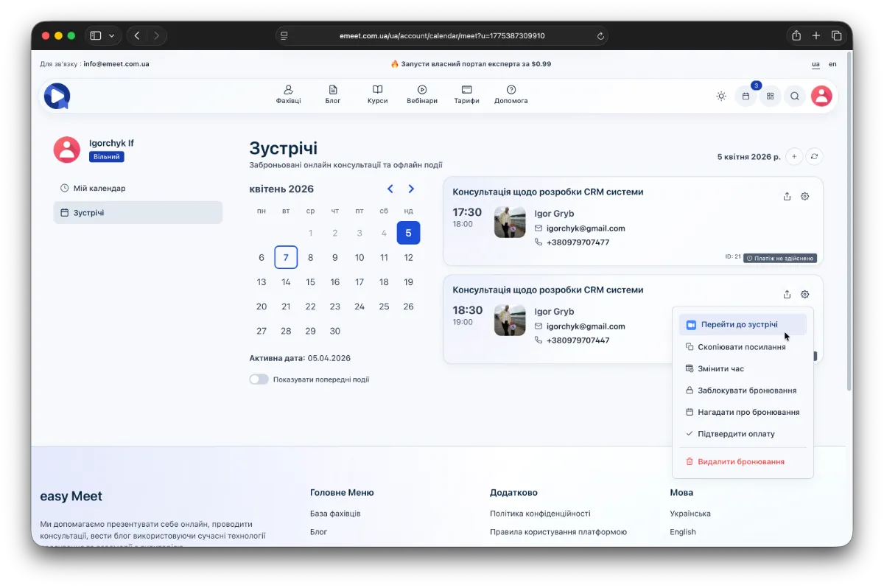884x588 pixels.
Task: Choose 'Видалити бронювання' from the menu
Action: pyautogui.click(x=740, y=461)
